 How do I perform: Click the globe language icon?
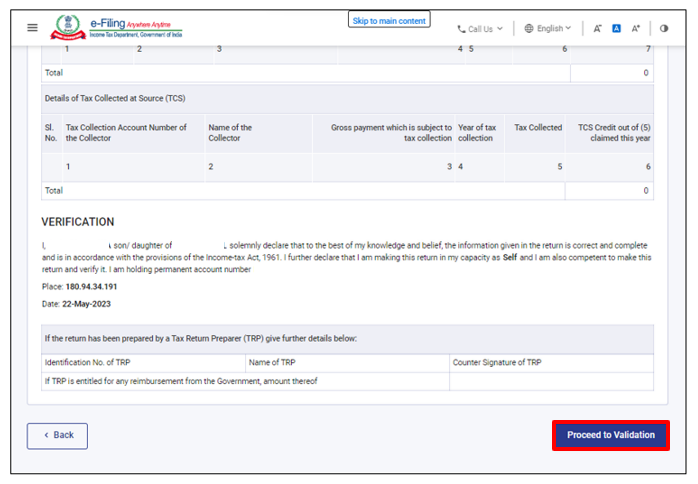click(529, 29)
